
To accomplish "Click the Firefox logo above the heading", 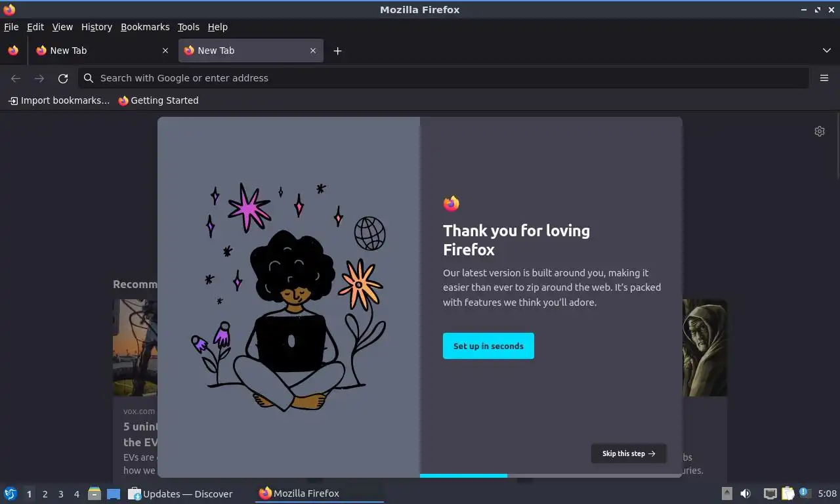I will pyautogui.click(x=451, y=203).
